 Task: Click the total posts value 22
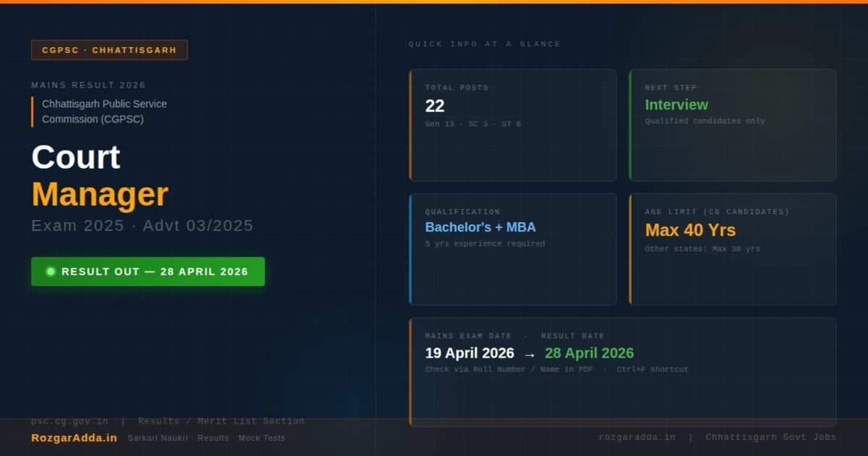point(435,106)
